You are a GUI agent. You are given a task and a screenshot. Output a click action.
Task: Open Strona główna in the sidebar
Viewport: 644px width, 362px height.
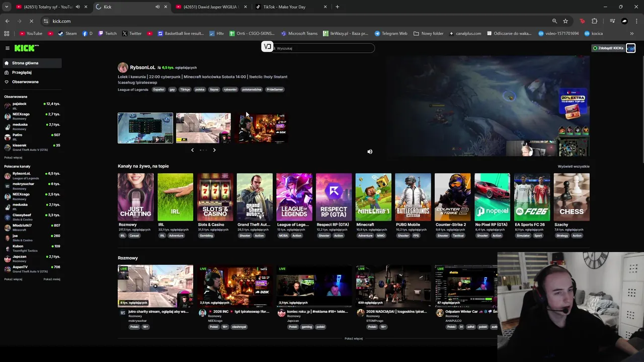(x=31, y=63)
